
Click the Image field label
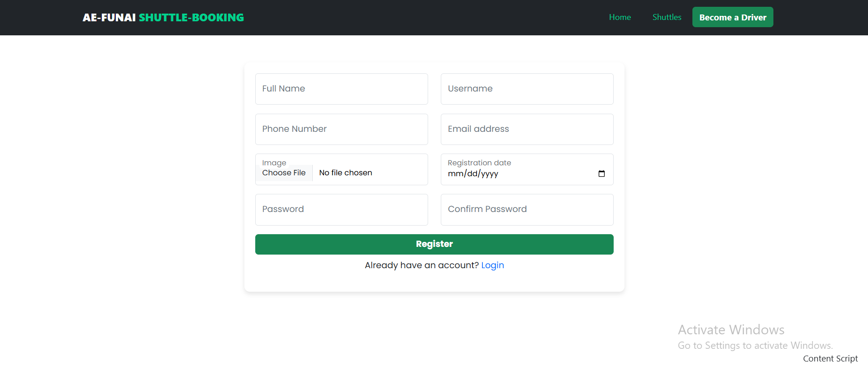pos(274,163)
